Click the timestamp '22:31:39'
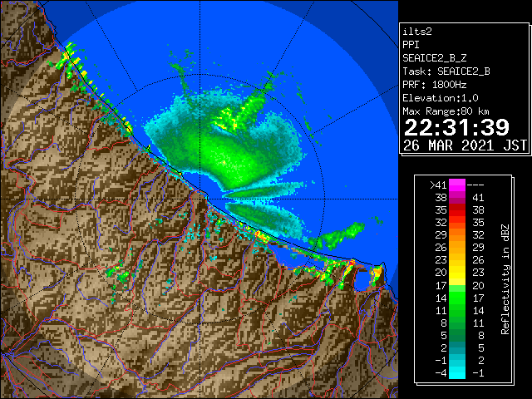 pos(456,127)
